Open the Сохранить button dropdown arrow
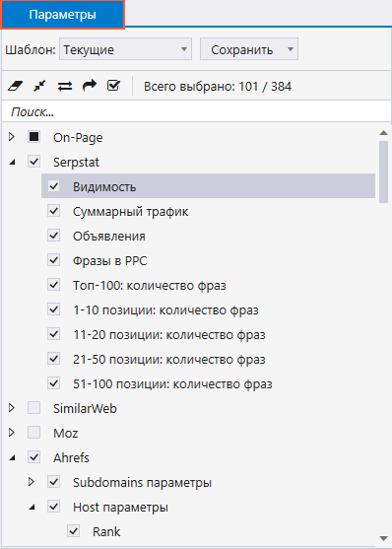392x549 pixels. [x=291, y=49]
